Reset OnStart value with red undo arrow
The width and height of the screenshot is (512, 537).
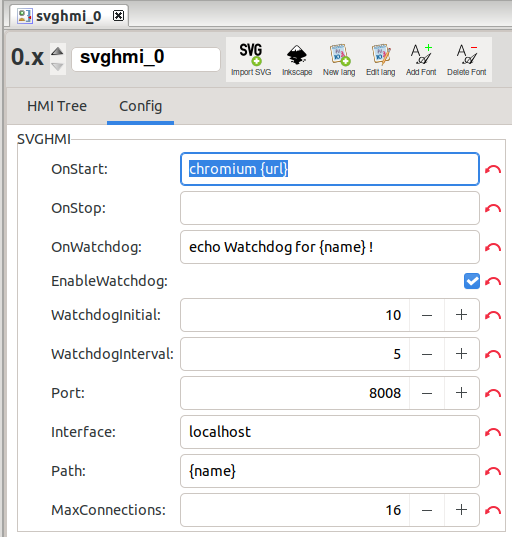click(x=493, y=169)
